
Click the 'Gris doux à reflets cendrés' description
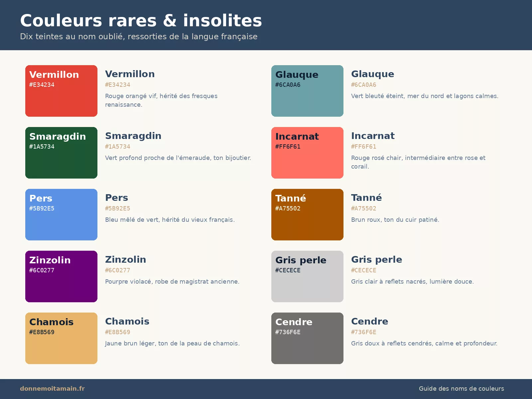tap(424, 343)
